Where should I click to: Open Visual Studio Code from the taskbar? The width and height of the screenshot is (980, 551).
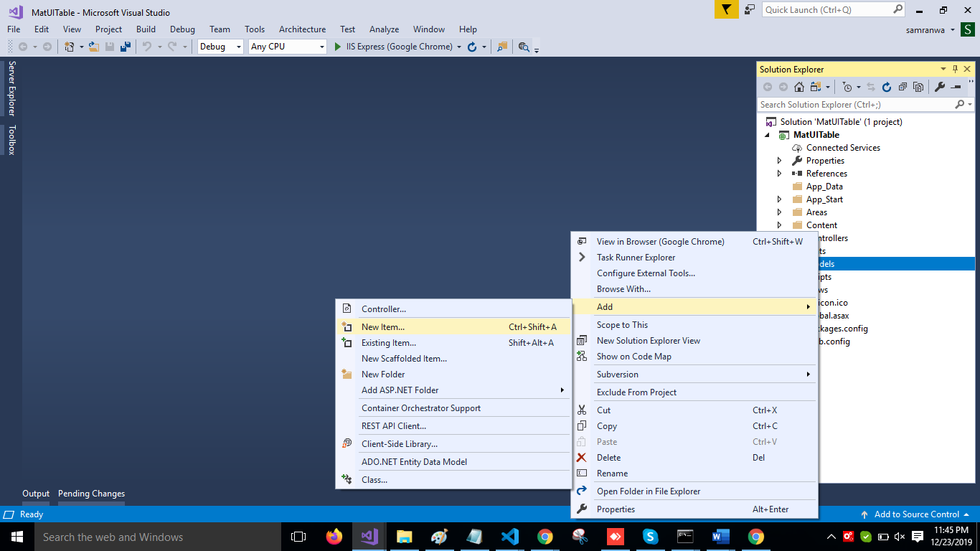510,537
